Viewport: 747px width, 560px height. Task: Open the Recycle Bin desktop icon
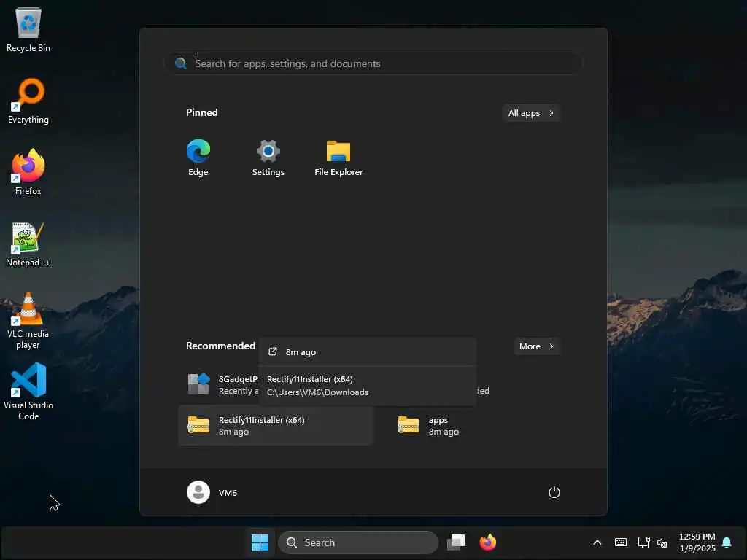click(28, 29)
